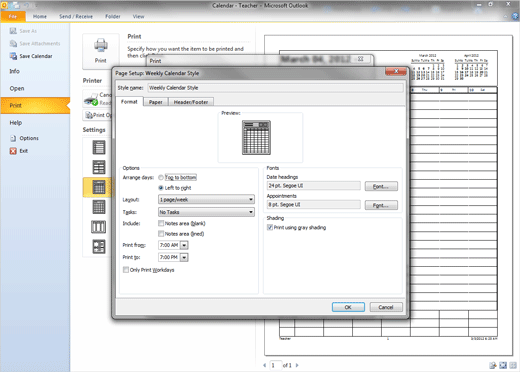Select the second style icon in Settings list

[x=99, y=167]
